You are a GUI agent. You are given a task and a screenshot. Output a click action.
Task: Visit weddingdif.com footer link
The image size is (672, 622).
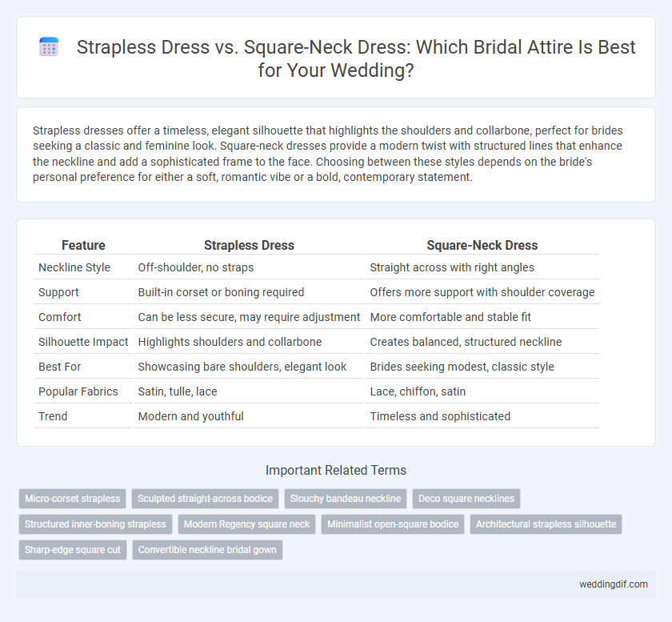click(614, 584)
